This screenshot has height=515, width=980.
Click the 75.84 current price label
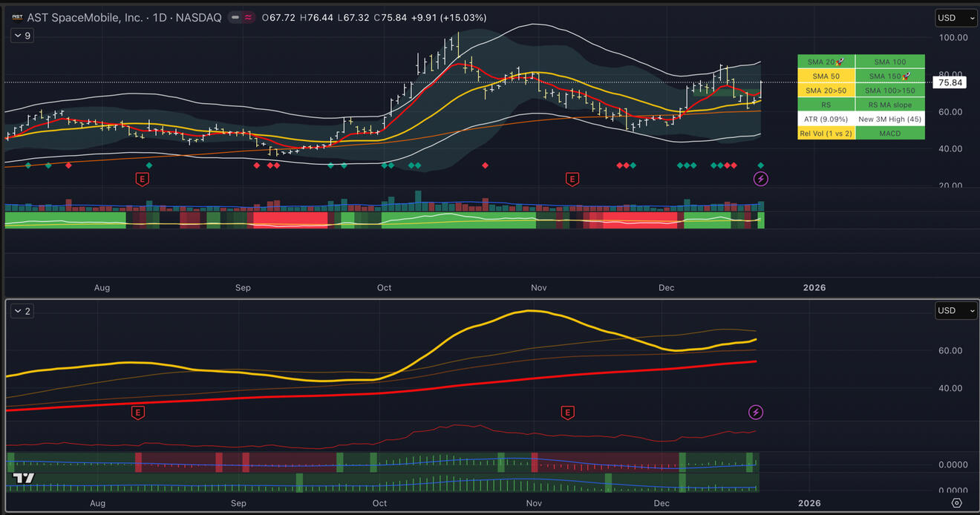pos(950,82)
